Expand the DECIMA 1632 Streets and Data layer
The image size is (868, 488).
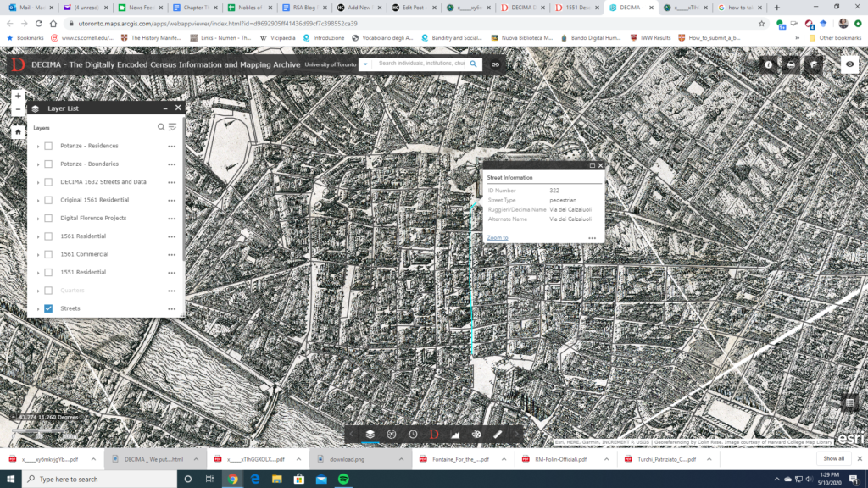(x=37, y=182)
